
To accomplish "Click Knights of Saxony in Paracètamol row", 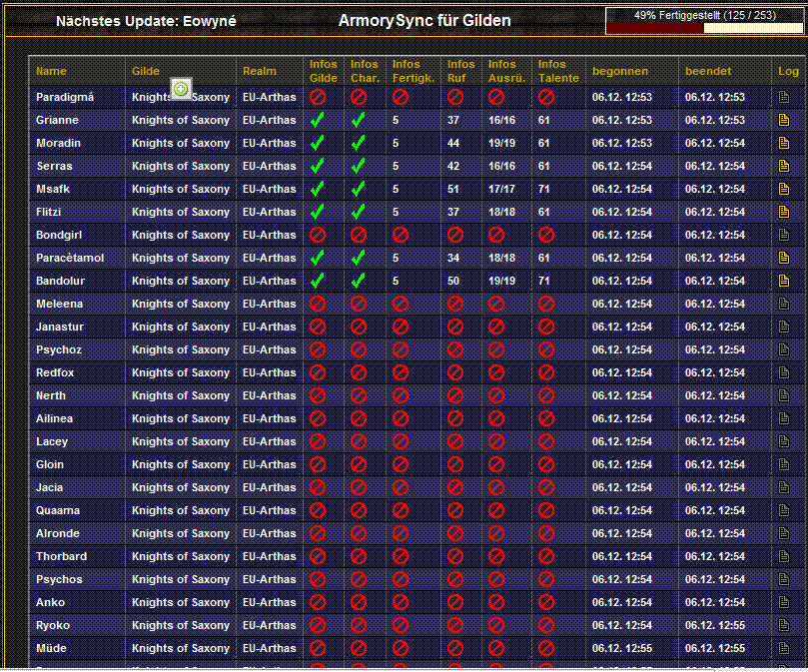I will (x=181, y=258).
